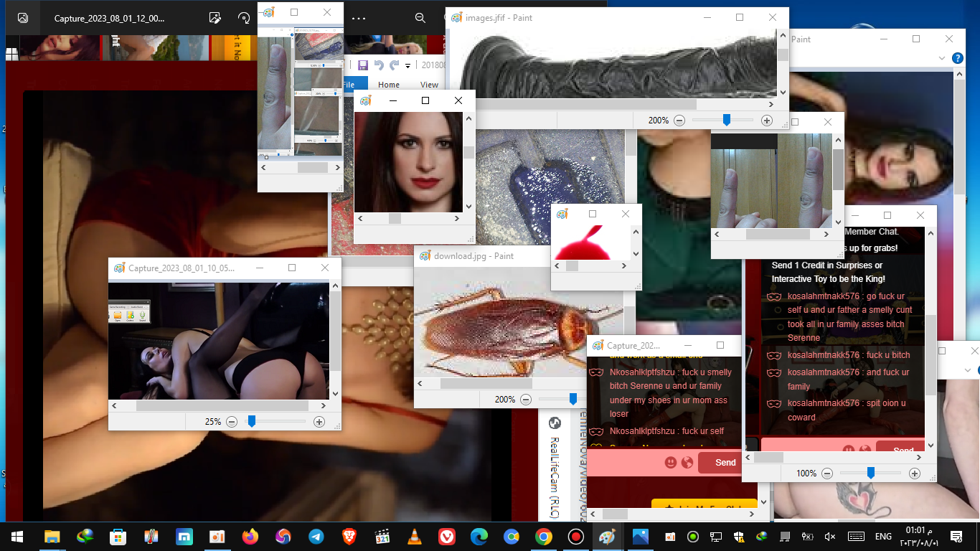Toggle the ENG input language indicator
Viewport: 980px width, 551px height.
click(x=883, y=537)
